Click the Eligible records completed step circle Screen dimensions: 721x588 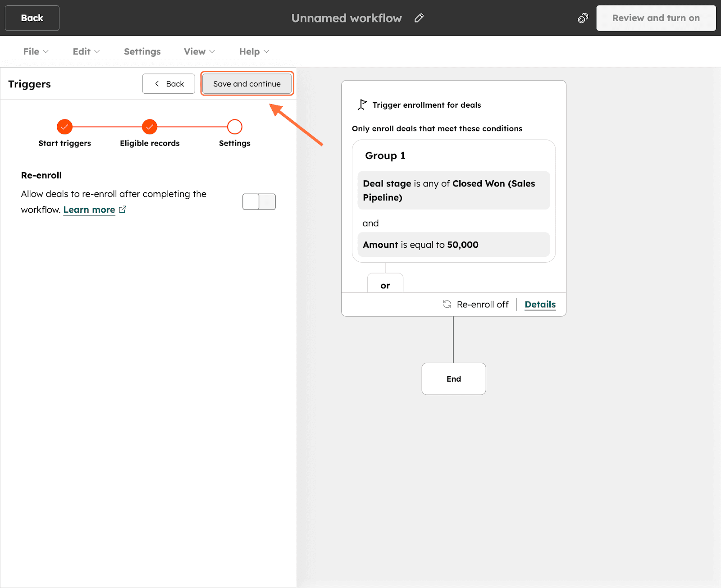[x=150, y=127]
